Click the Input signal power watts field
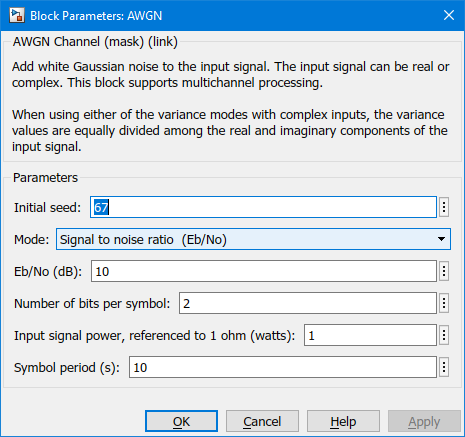465x437 pixels. coord(370,335)
